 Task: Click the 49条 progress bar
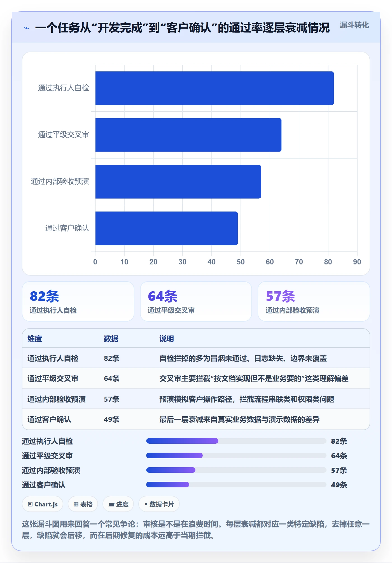(236, 485)
